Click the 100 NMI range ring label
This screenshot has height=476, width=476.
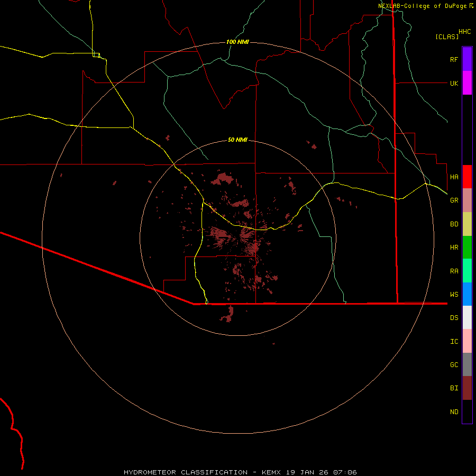tap(237, 42)
